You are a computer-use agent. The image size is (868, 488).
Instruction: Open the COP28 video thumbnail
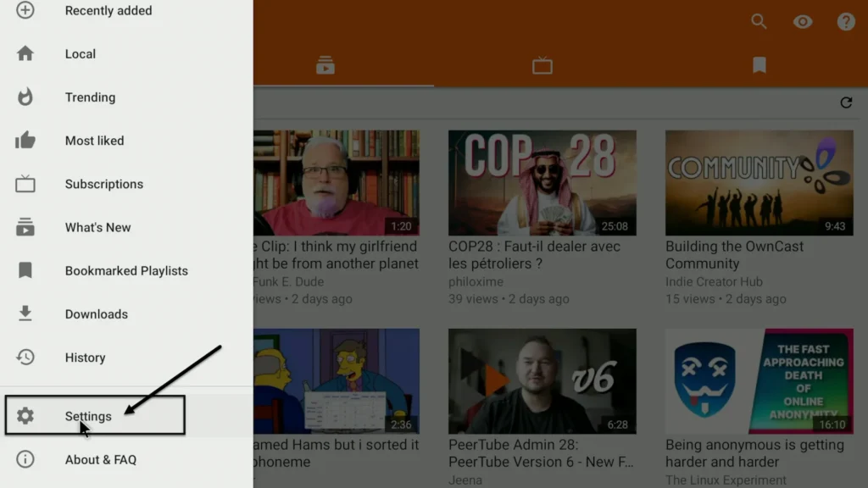click(x=542, y=183)
